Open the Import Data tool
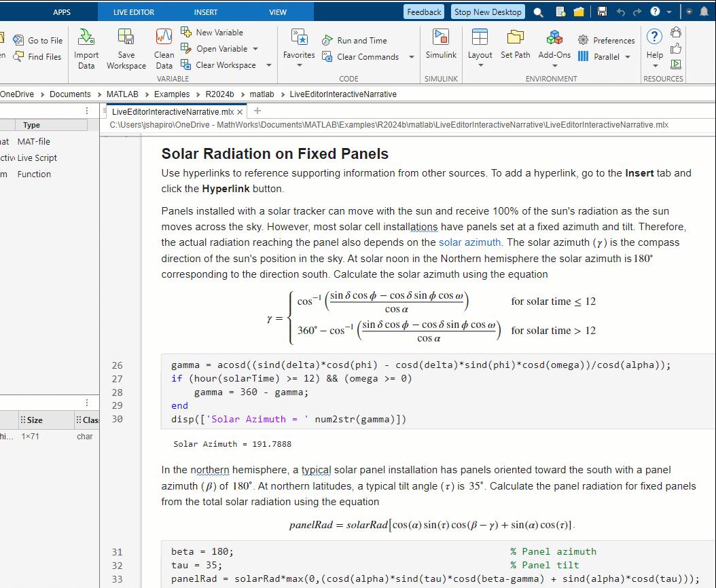716x588 pixels. click(86, 48)
